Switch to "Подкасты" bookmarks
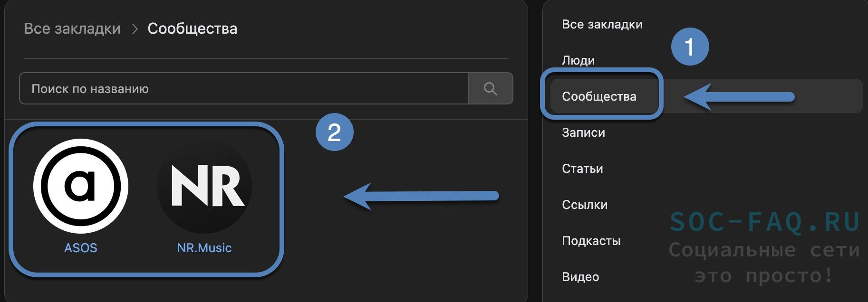868x302 pixels. coord(591,241)
